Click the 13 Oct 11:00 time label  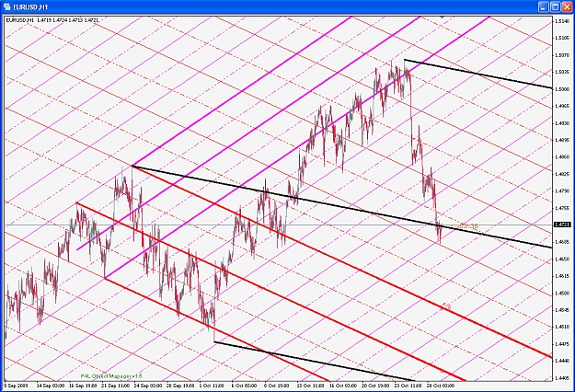(311, 386)
